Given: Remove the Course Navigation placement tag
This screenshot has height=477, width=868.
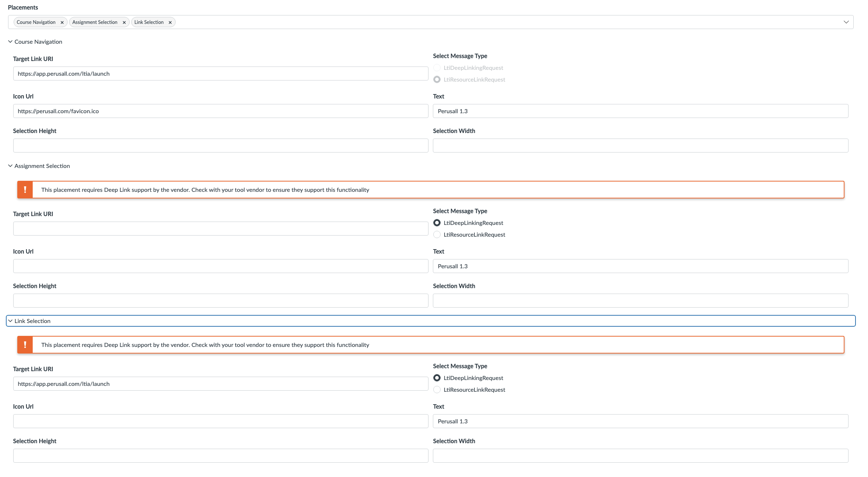Looking at the screenshot, I should click(62, 22).
